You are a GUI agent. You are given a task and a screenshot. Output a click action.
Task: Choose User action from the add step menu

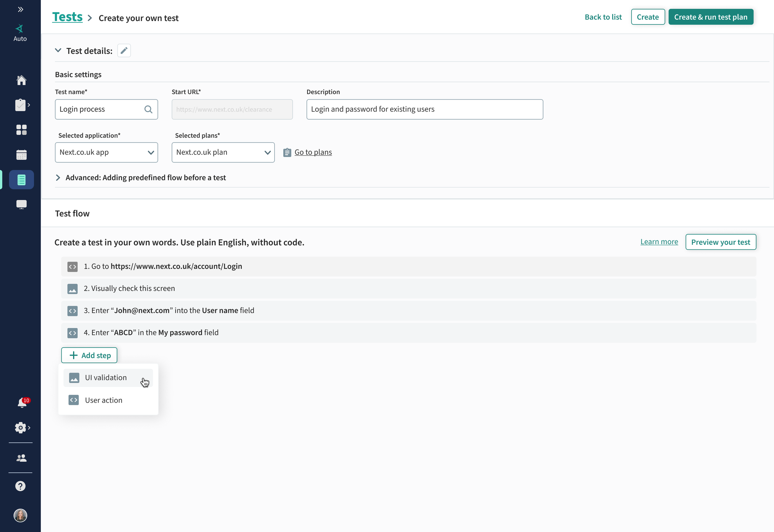(x=108, y=400)
